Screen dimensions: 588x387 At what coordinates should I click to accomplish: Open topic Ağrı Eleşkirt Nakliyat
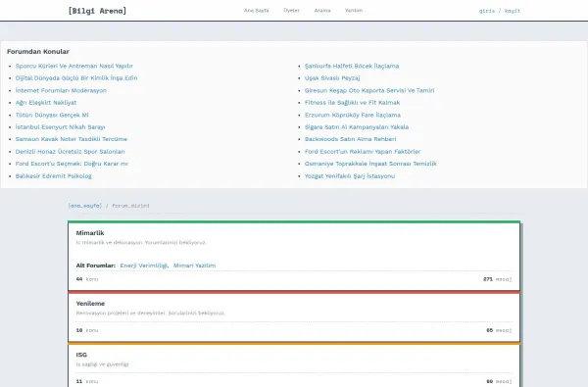pos(46,102)
